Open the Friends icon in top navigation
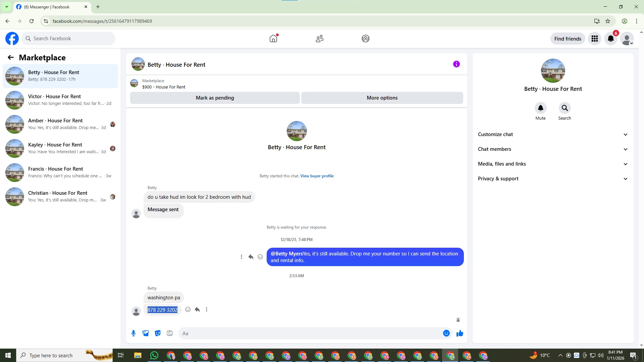 click(320, 39)
